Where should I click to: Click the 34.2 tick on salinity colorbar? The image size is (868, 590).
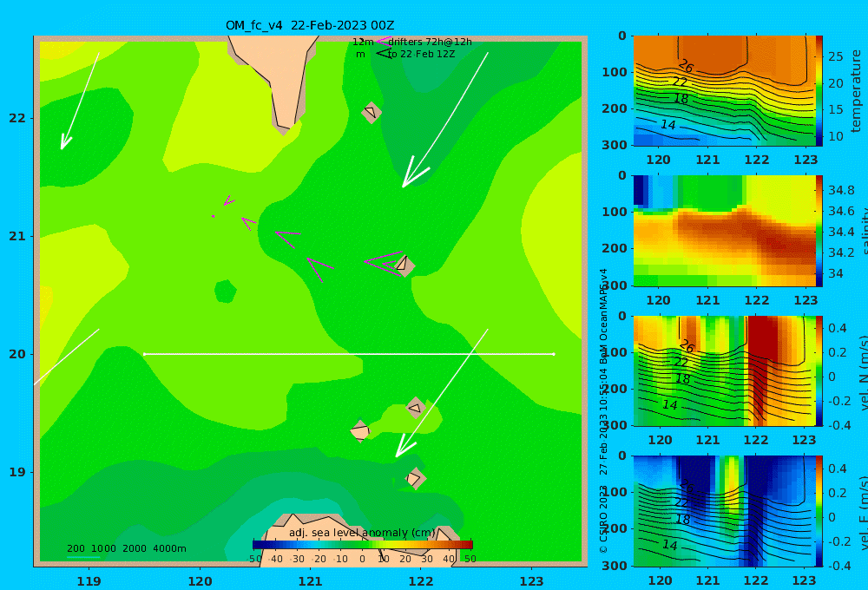click(x=841, y=253)
